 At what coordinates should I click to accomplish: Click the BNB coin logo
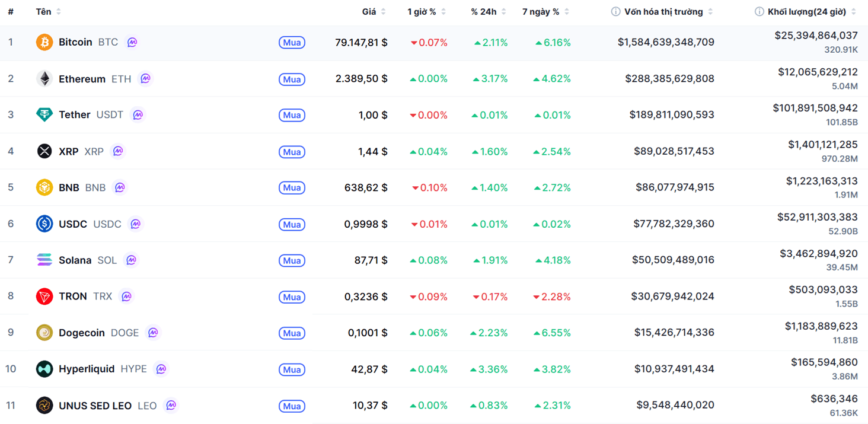click(44, 187)
